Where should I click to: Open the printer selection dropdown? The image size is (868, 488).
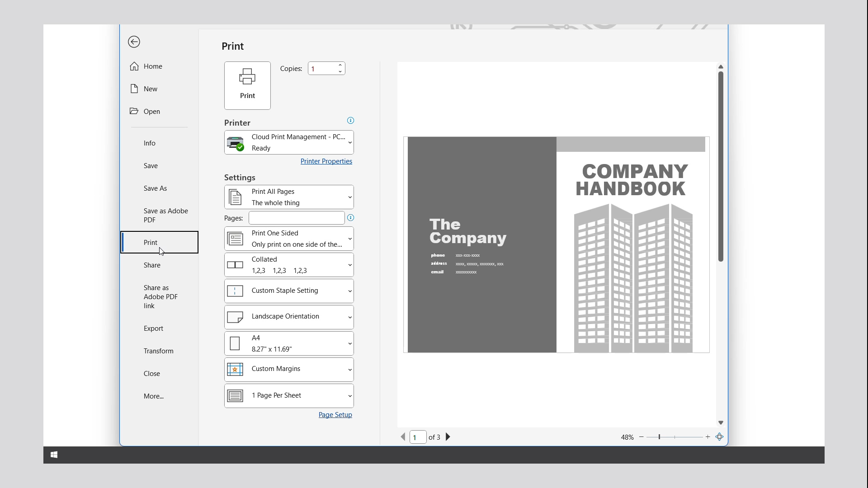(x=289, y=143)
